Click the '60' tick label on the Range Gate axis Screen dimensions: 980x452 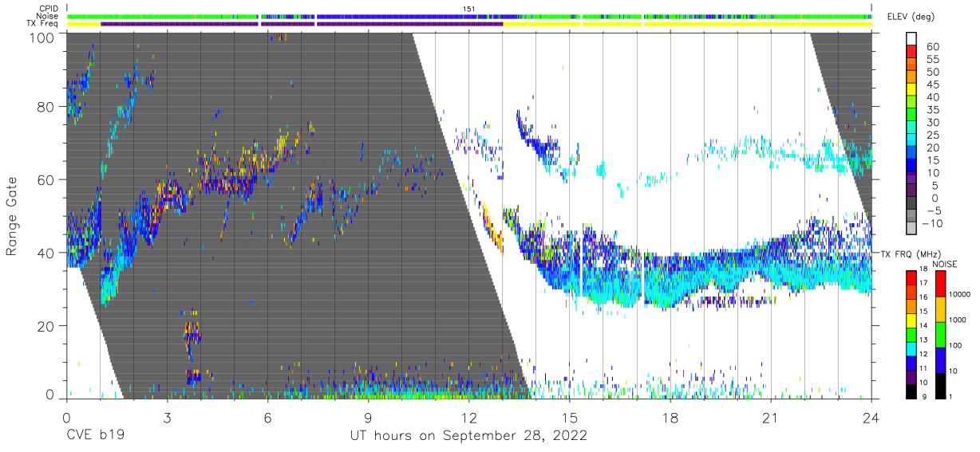(x=46, y=179)
